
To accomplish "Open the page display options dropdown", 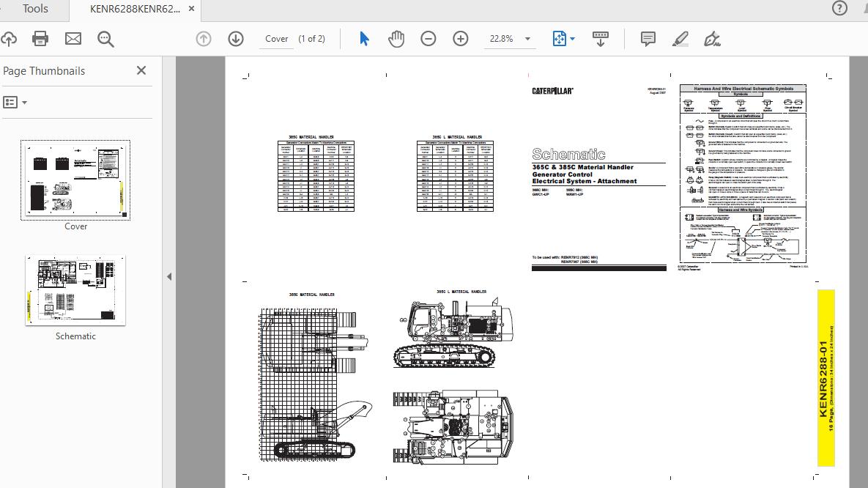I will [571, 39].
